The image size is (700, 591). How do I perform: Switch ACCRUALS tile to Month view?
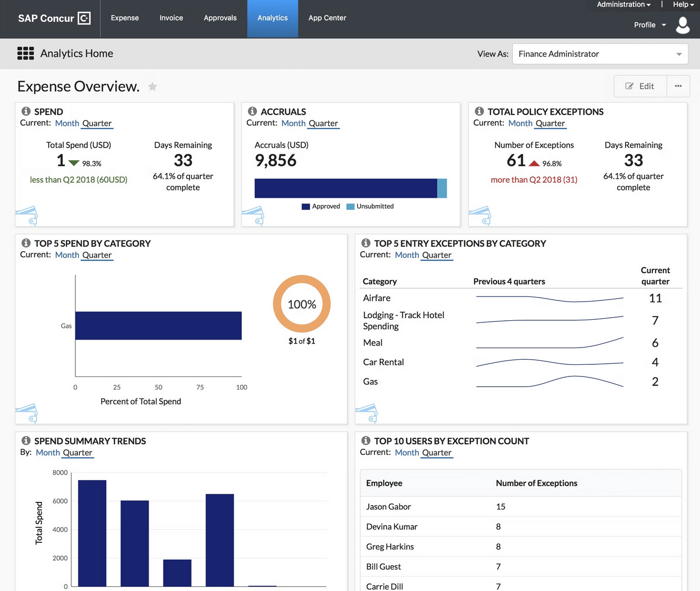293,123
